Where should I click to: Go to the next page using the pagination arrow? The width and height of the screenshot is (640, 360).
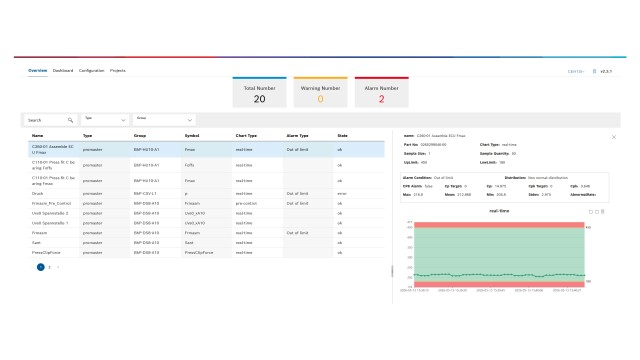pyautogui.click(x=58, y=267)
